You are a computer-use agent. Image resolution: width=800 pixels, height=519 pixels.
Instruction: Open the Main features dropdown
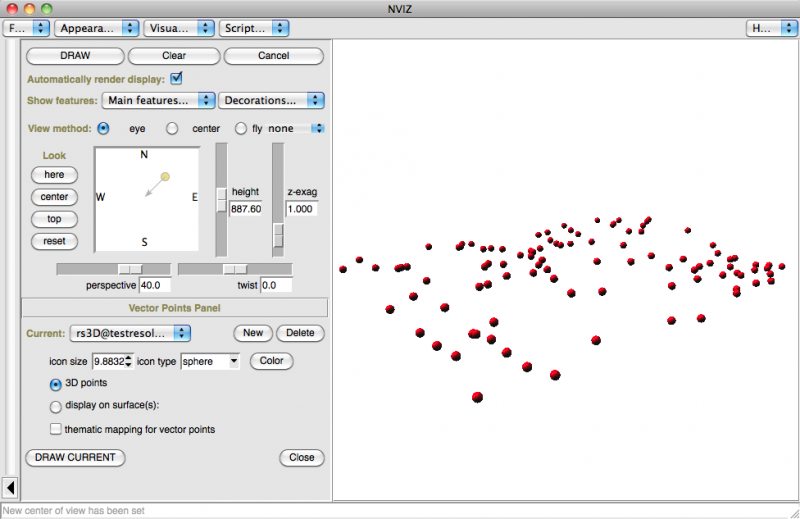(x=159, y=100)
